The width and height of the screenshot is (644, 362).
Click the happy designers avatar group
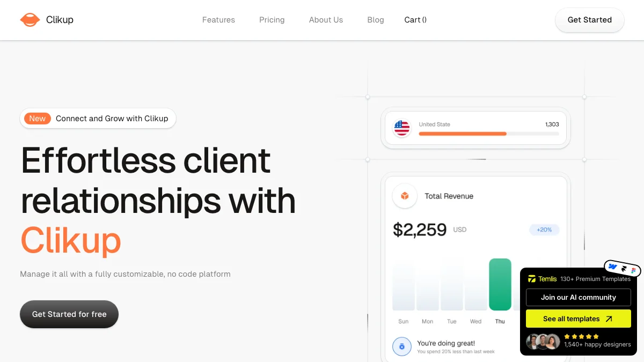543,342
